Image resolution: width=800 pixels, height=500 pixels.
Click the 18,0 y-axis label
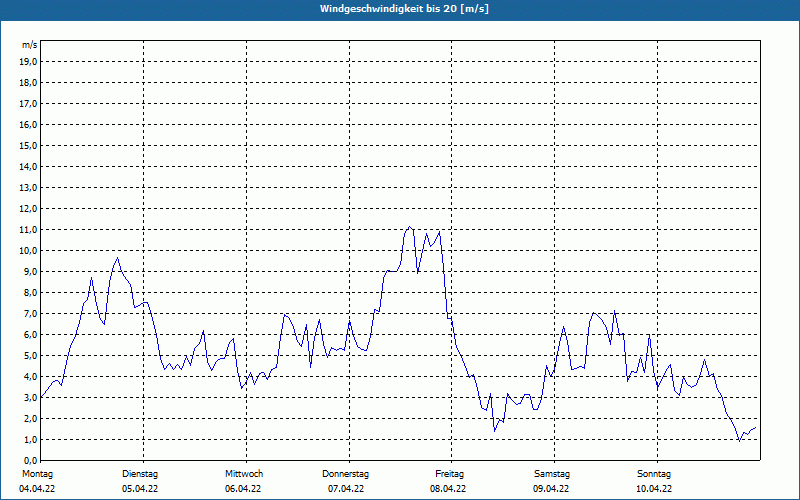(x=29, y=83)
